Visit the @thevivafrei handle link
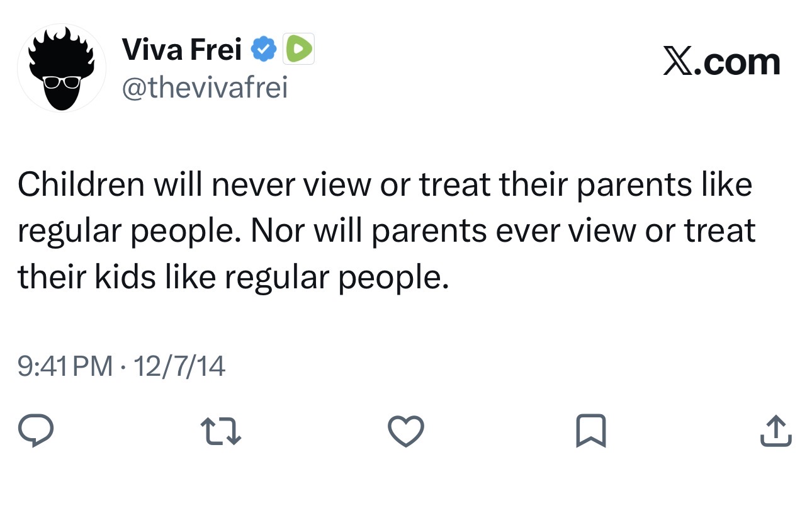This screenshot has width=812, height=508. [204, 88]
